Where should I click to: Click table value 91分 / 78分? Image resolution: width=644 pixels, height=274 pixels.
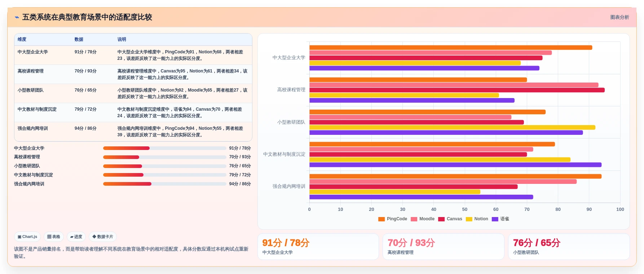click(x=85, y=52)
